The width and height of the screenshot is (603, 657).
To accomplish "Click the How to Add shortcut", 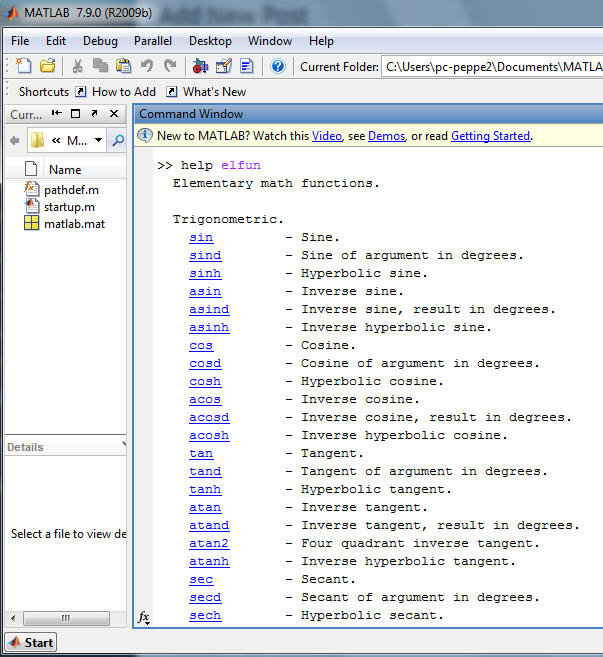I will (116, 91).
